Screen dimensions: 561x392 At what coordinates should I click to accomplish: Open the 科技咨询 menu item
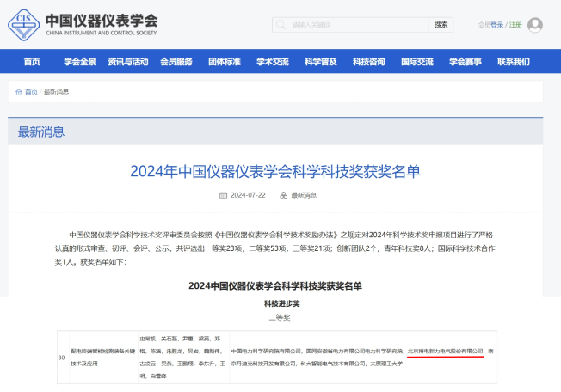coord(369,62)
